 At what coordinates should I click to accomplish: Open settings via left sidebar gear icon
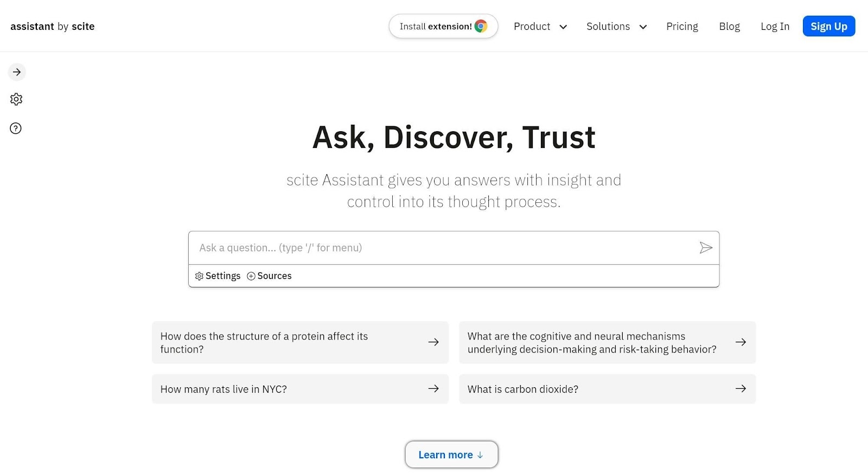pos(16,99)
